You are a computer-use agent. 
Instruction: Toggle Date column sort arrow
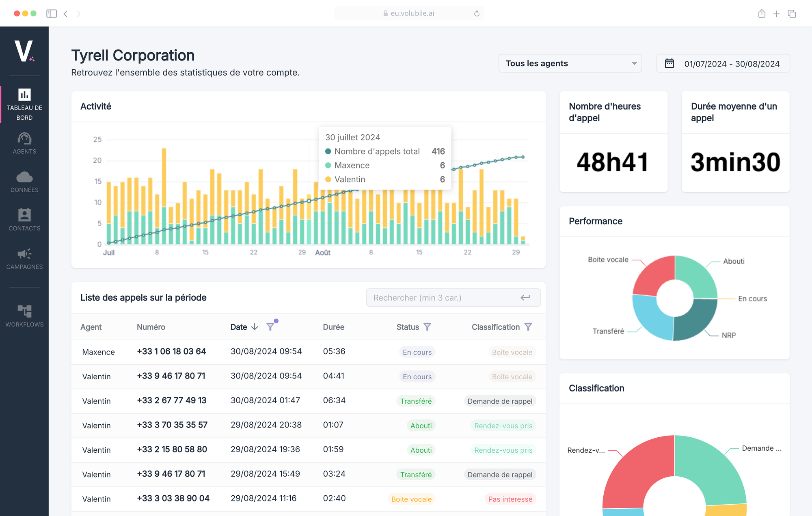tap(255, 327)
